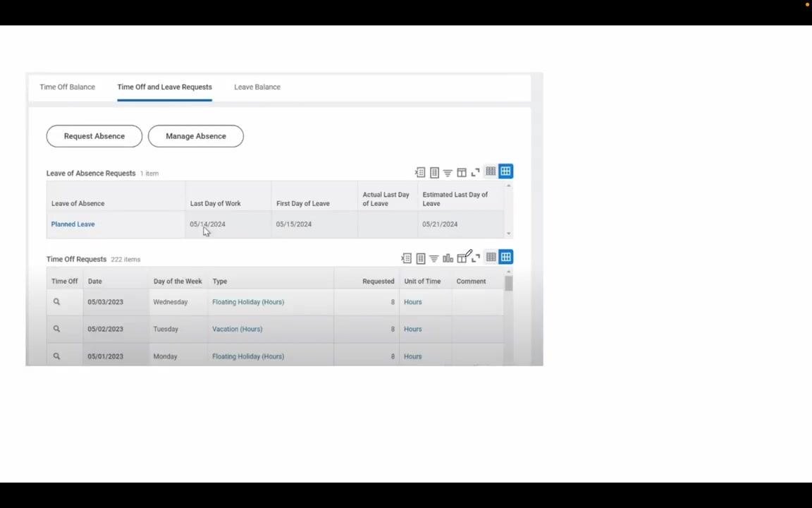Click the Leave of Absence table scroll-down arrow

coord(508,234)
